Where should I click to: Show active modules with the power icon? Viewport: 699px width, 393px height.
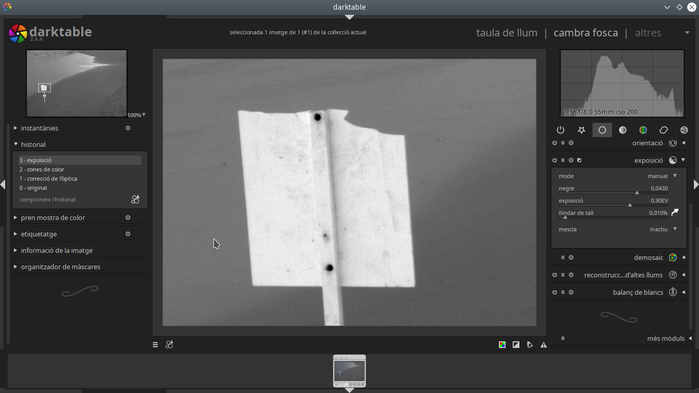coord(560,130)
